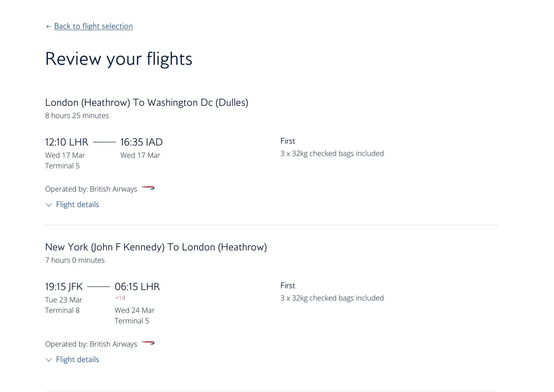Select London (Heathrow) To Washington Dc (Dulles) title

coord(147,103)
